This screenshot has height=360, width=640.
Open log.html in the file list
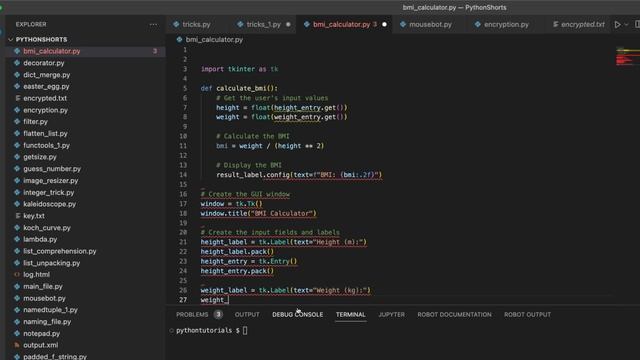36,275
